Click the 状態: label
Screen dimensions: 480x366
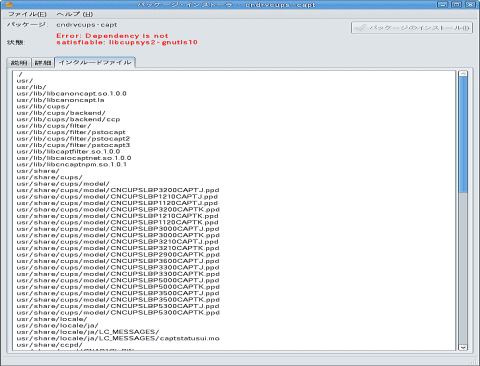tap(16, 42)
